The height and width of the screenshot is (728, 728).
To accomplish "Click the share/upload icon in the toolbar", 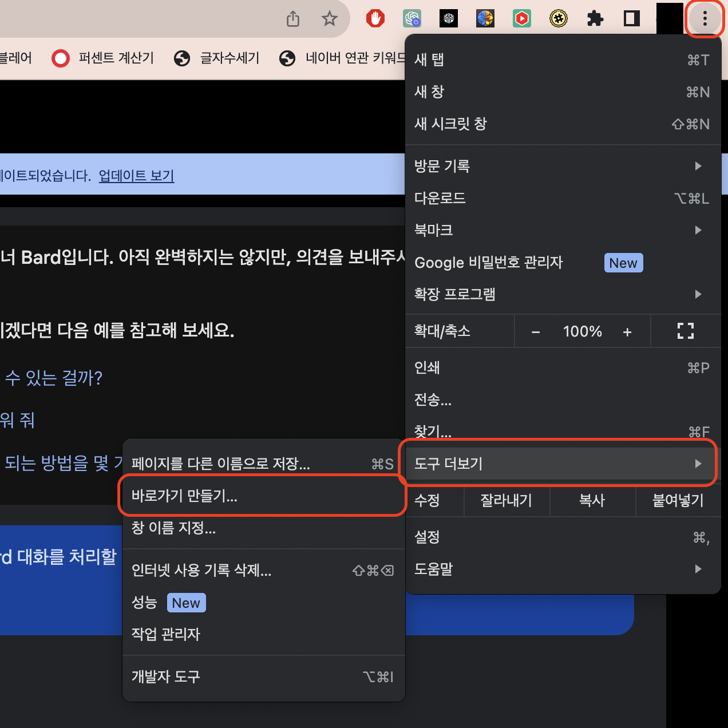I will pyautogui.click(x=292, y=18).
